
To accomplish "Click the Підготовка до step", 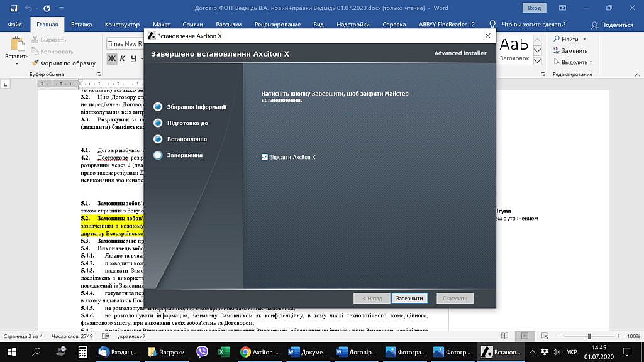I will tap(187, 123).
